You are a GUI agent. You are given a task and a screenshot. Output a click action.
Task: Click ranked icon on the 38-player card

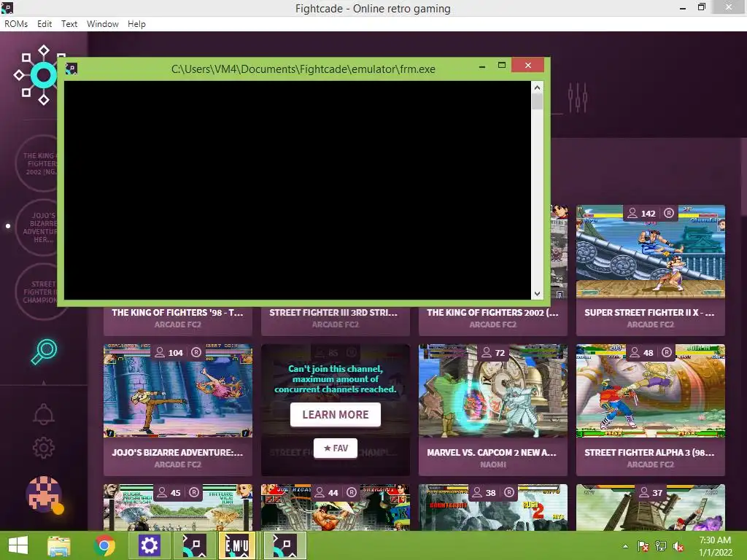coord(508,492)
